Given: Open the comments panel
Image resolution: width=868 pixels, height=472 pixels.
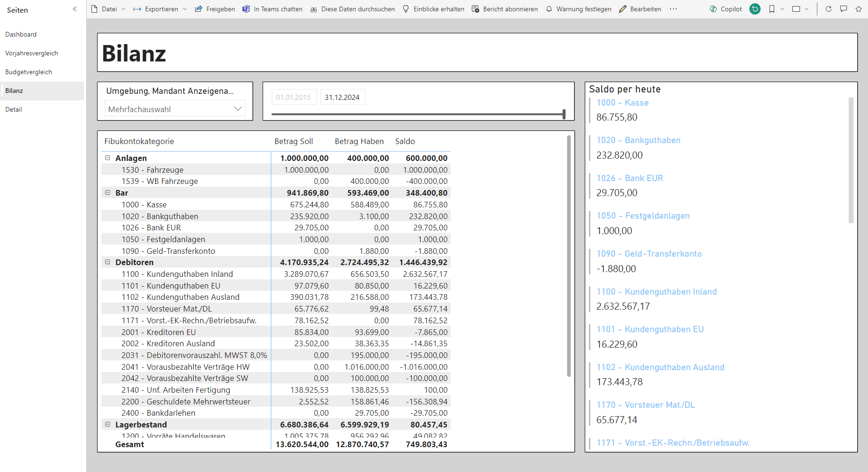Looking at the screenshot, I should coord(843,9).
